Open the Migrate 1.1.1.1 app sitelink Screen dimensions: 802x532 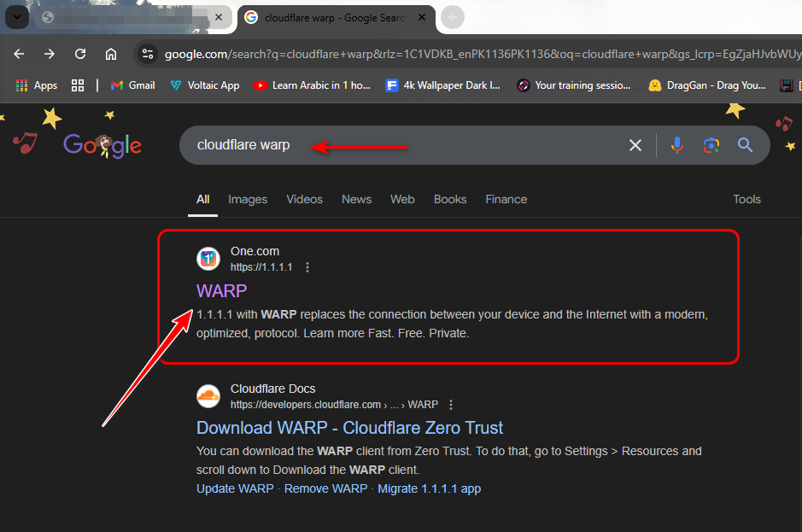click(429, 489)
